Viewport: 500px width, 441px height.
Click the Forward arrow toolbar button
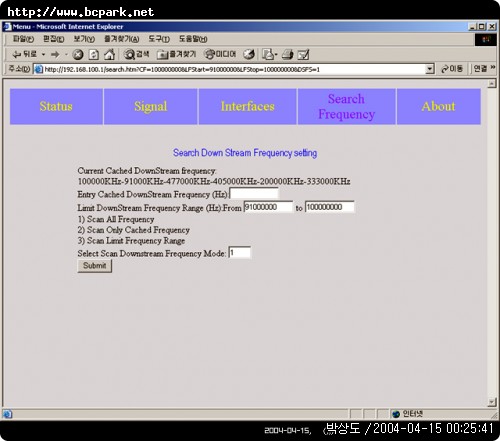tap(55, 54)
